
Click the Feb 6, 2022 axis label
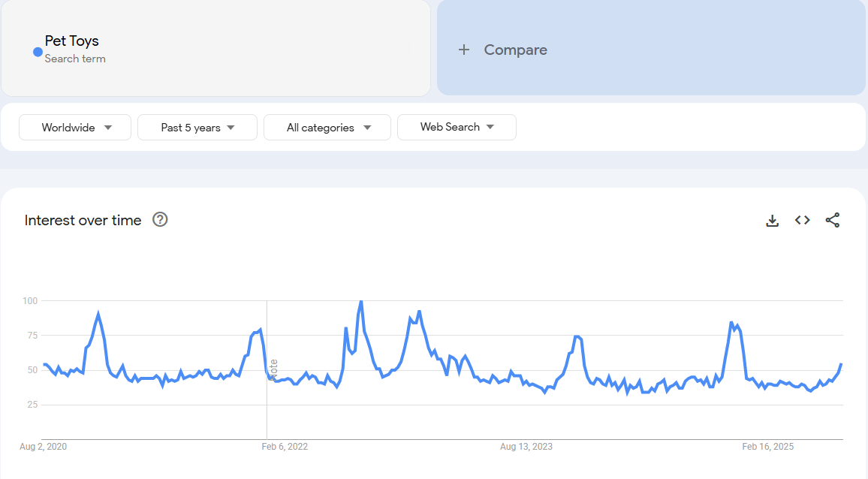tap(285, 447)
